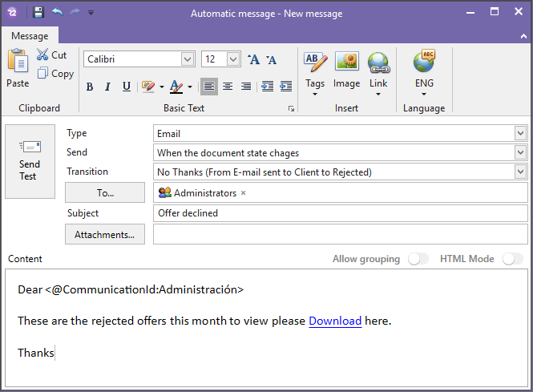Viewport: 533px width, 392px height.
Task: Open font color dropdown arrow
Action: pyautogui.click(x=190, y=87)
